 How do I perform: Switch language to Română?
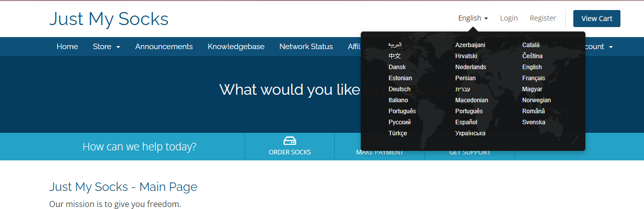(533, 111)
